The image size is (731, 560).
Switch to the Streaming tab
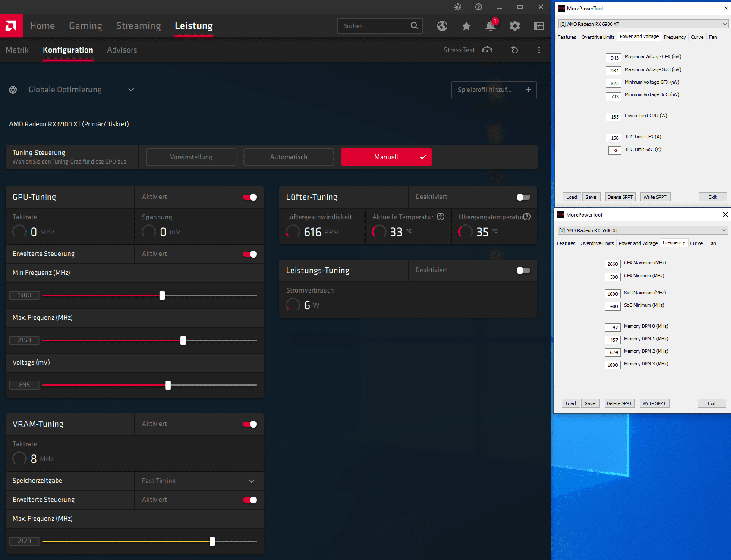coord(138,26)
